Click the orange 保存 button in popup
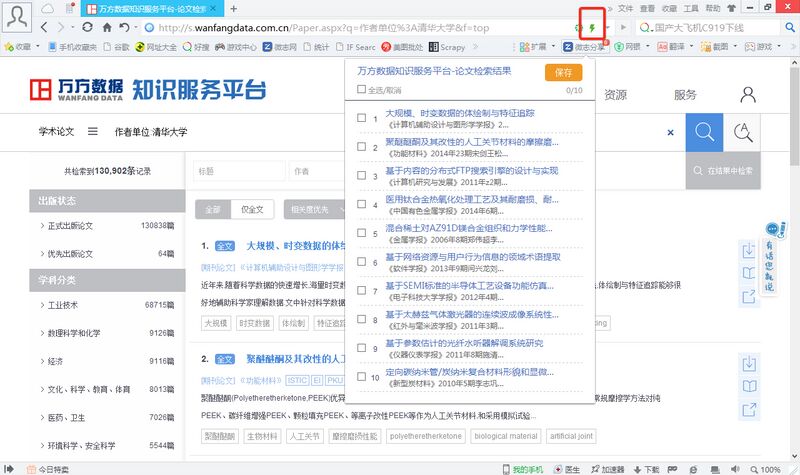The height and width of the screenshot is (475, 800). 563,72
